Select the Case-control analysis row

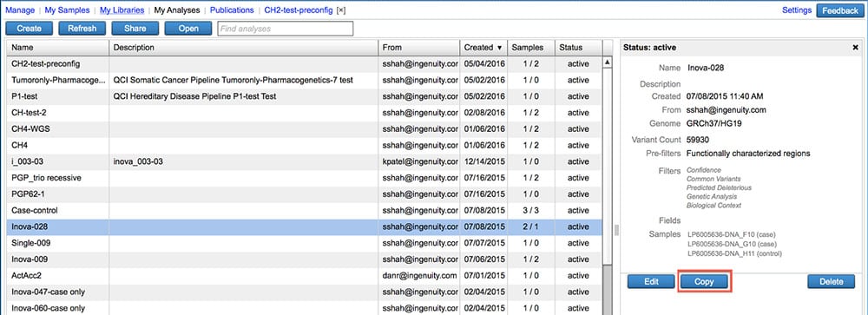(304, 210)
